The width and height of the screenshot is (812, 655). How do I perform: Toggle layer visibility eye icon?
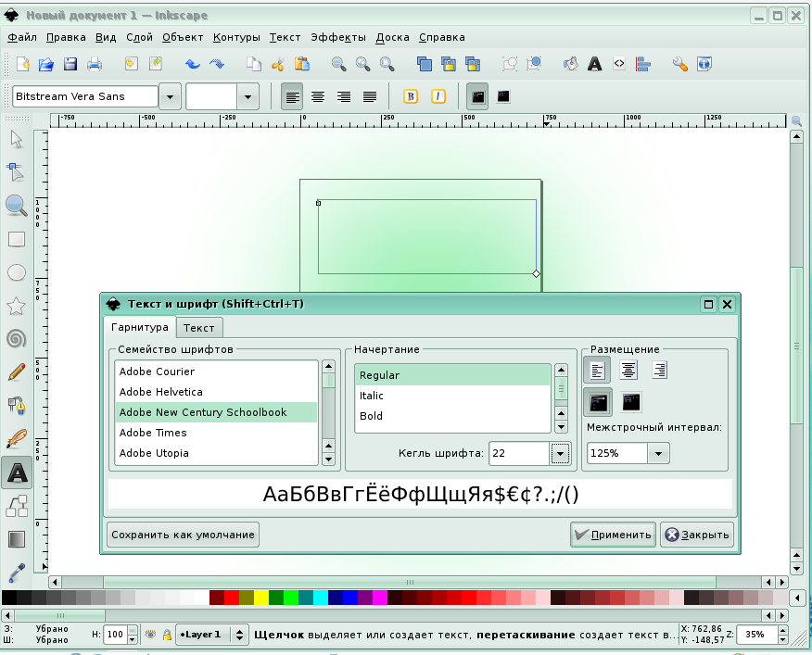point(150,635)
